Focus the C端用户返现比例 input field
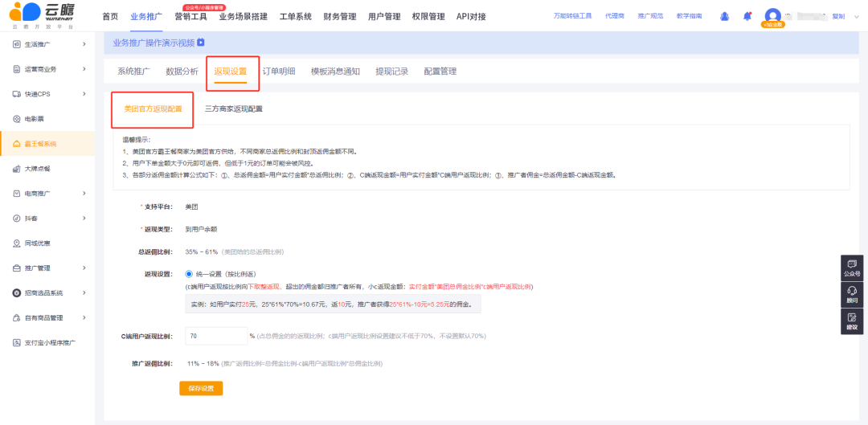The width and height of the screenshot is (868, 425). point(216,336)
